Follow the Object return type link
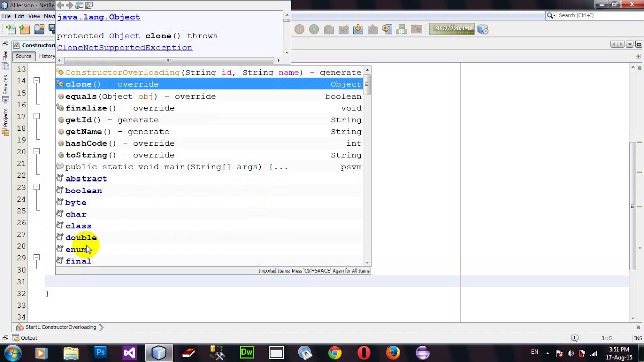This screenshot has width=644, height=362. pos(124,36)
